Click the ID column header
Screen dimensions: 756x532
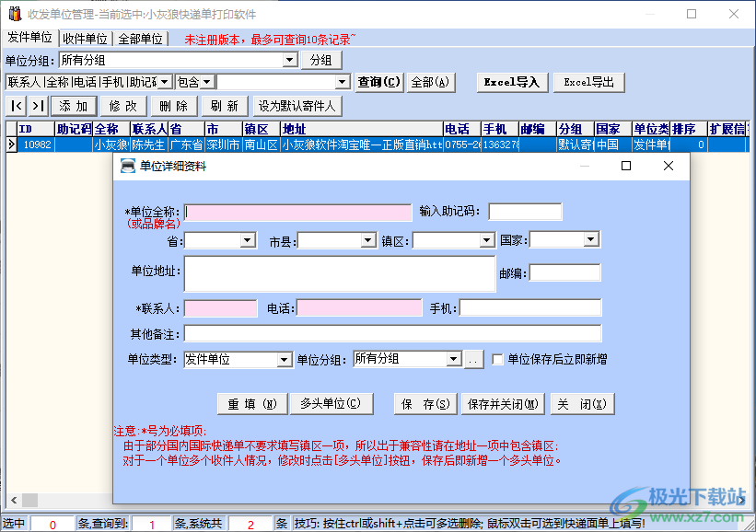(x=36, y=129)
